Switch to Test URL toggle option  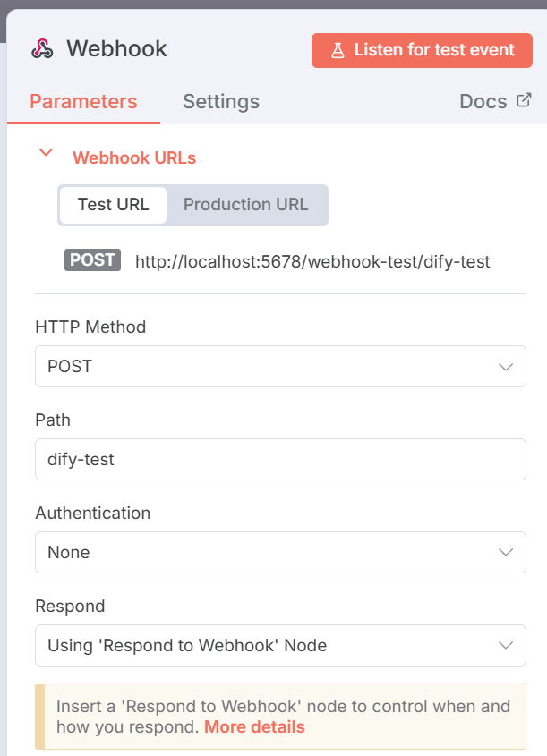(x=113, y=204)
